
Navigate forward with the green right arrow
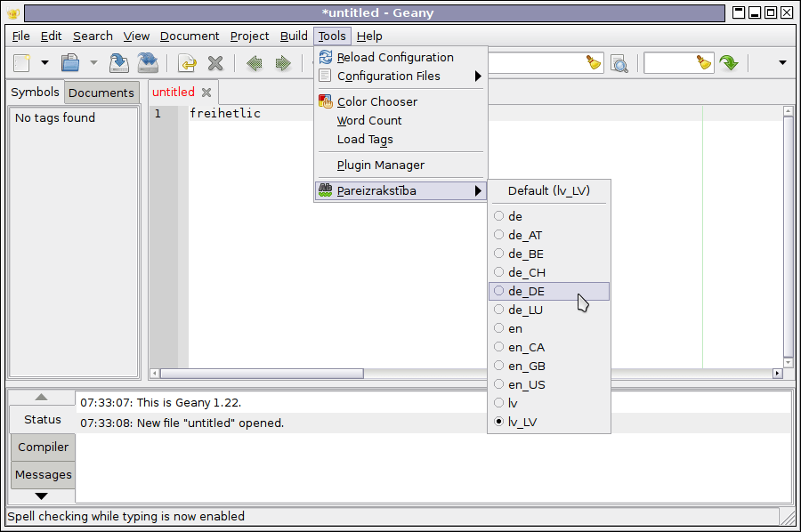282,63
